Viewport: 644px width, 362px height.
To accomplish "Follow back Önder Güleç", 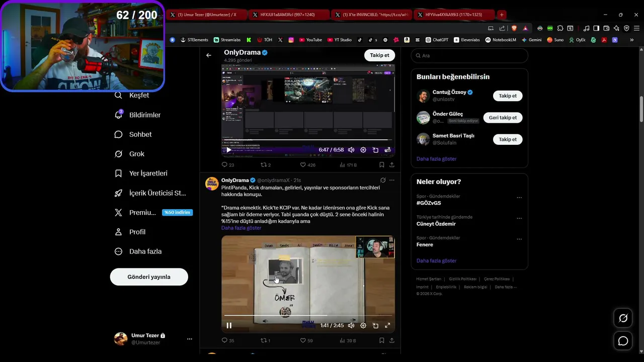I will pos(503,118).
